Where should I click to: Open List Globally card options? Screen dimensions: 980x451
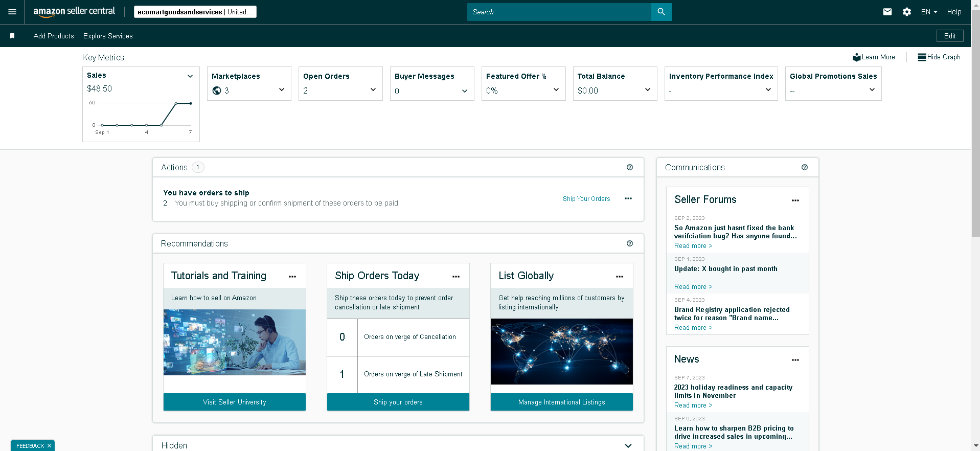(x=620, y=277)
